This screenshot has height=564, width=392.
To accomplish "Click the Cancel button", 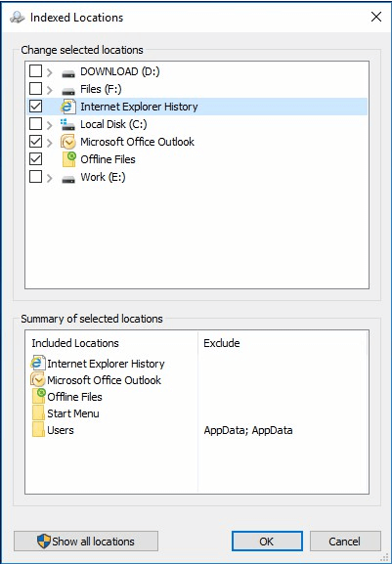I will [345, 541].
